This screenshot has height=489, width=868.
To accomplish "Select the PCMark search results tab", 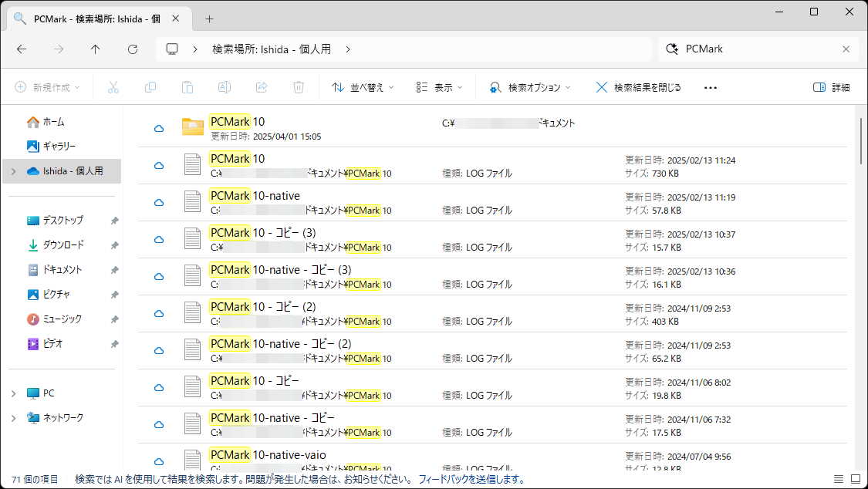I will coord(93,17).
